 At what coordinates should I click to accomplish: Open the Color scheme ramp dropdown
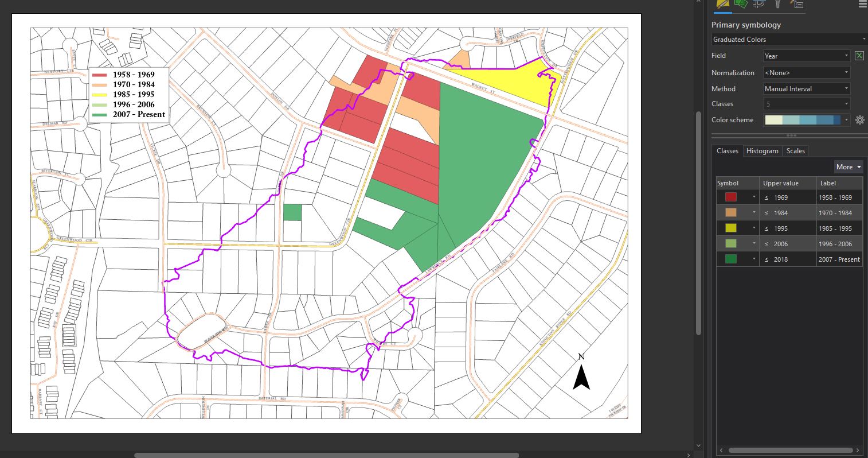[x=806, y=120]
